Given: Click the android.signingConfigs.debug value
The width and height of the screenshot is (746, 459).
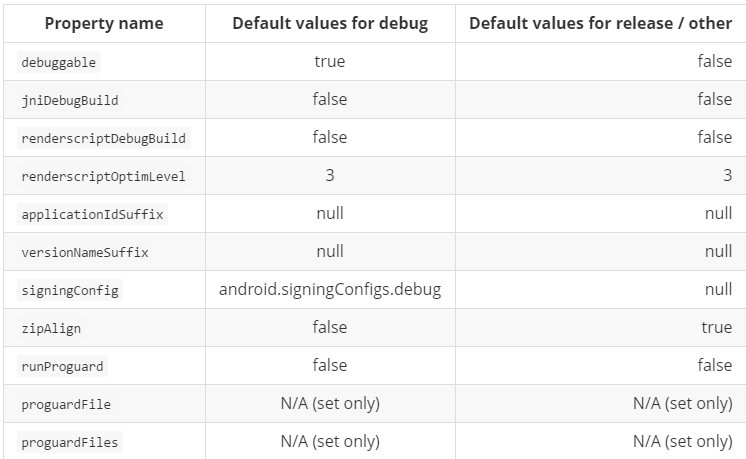Looking at the screenshot, I should 330,289.
